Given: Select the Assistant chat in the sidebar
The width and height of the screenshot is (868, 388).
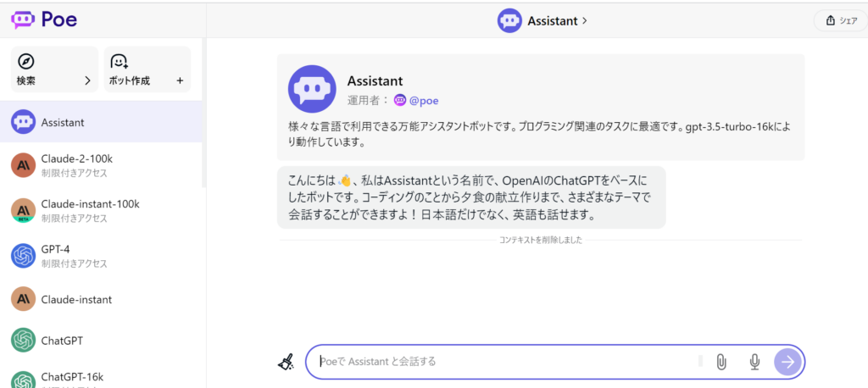Looking at the screenshot, I should coord(101,122).
